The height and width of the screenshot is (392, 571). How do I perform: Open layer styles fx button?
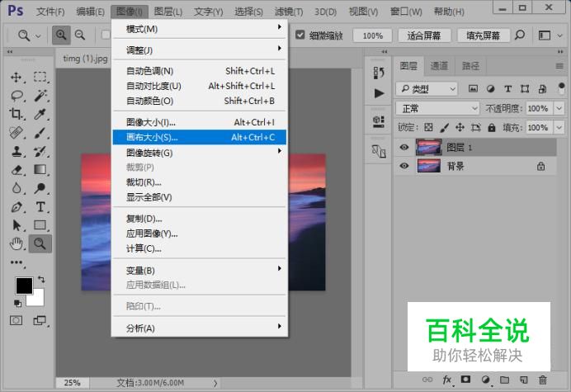[x=447, y=380]
